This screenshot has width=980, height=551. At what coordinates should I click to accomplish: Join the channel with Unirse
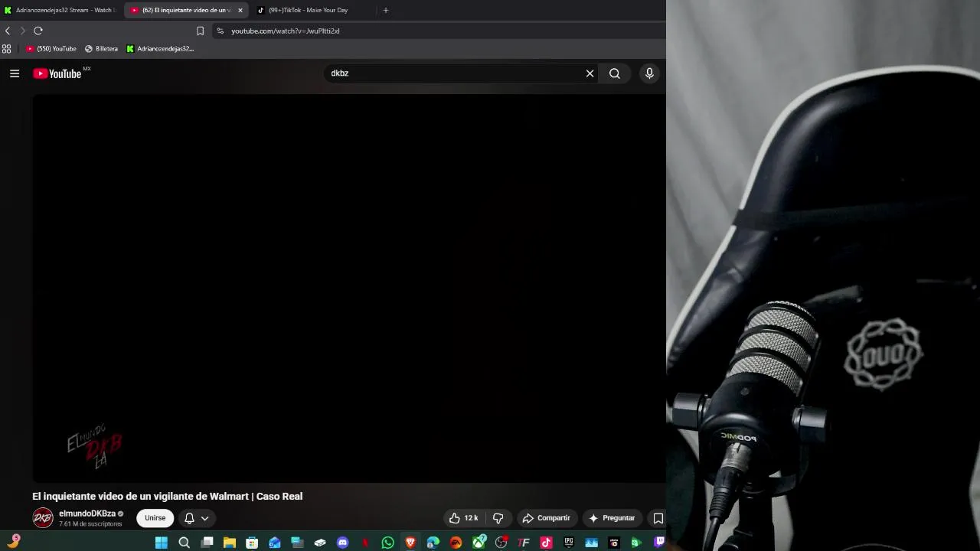click(x=155, y=518)
